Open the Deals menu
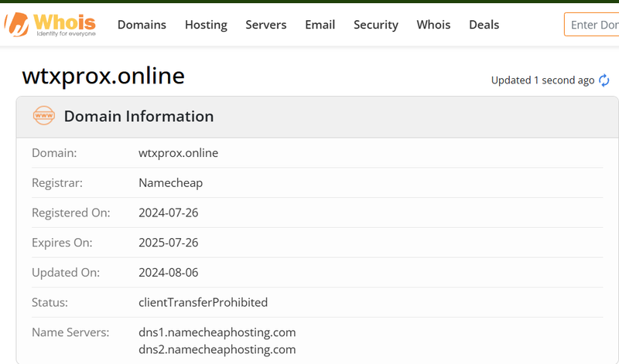 [484, 25]
